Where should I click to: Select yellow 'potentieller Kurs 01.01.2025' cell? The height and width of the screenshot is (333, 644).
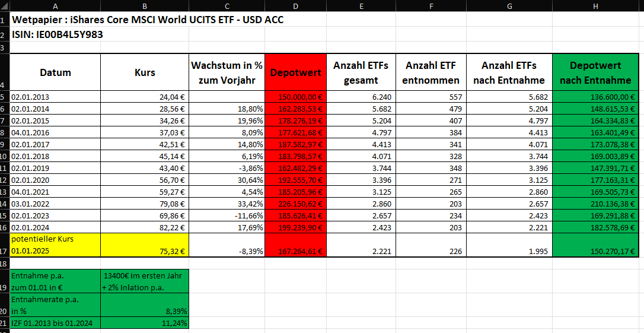click(55, 245)
